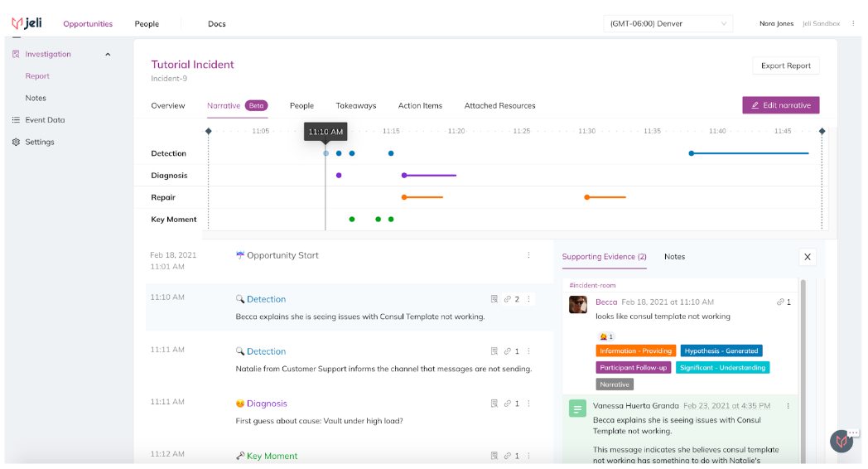The width and height of the screenshot is (868, 469).
Task: Click link icon beside Becca's message
Action: tap(780, 302)
